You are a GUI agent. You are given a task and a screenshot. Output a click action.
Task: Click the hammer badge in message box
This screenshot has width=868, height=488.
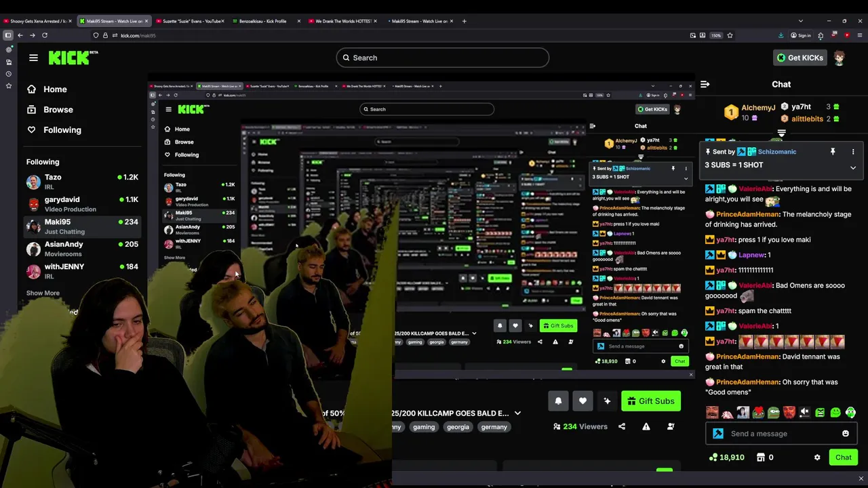(718, 433)
